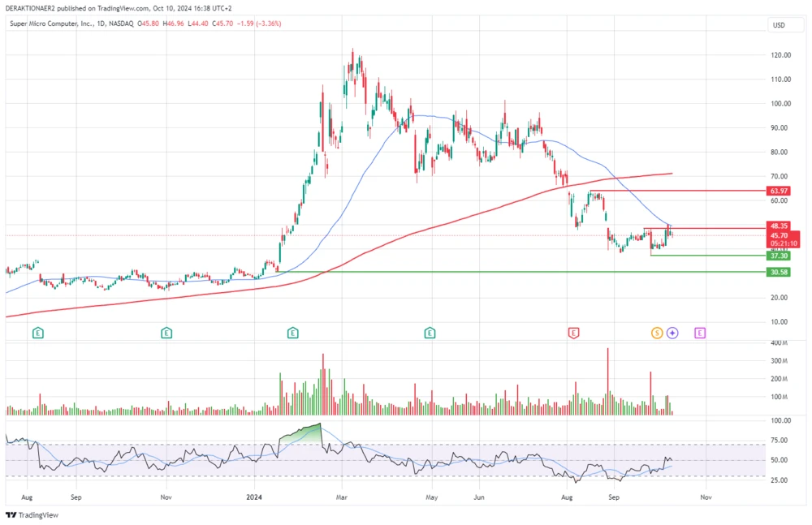Open the E earnings marker below May
Screen dimensions: 812x525
pos(429,333)
